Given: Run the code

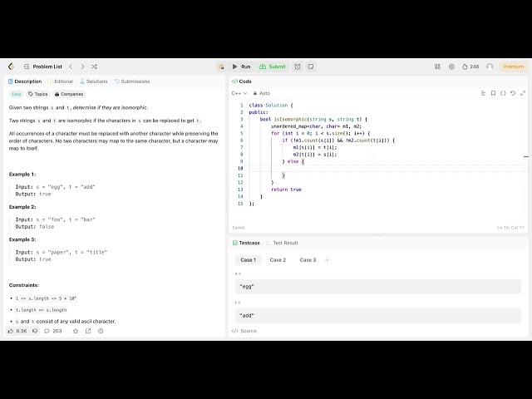Looking at the screenshot, I should [242, 66].
